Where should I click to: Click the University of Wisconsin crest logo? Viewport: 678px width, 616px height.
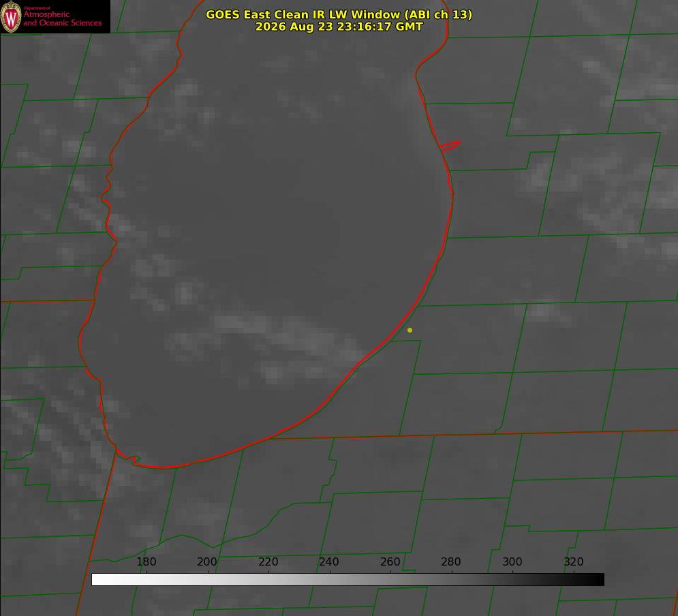tap(11, 16)
